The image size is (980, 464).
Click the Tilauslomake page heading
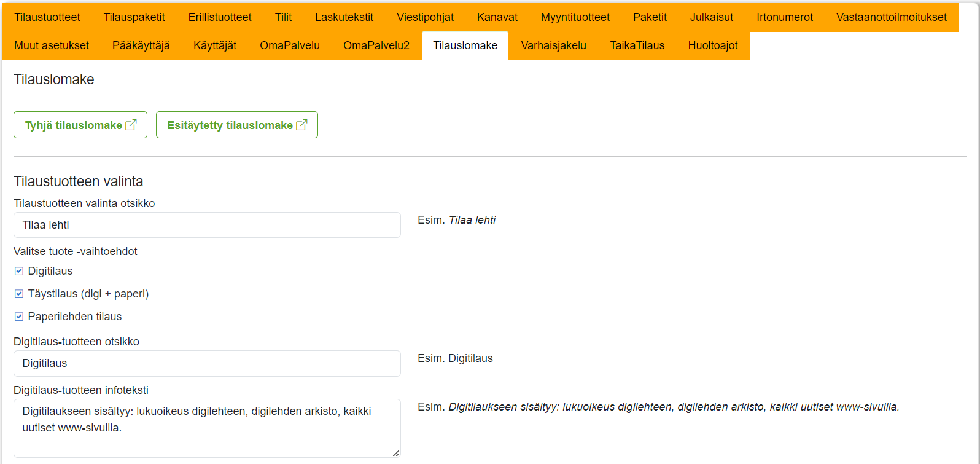[x=54, y=79]
